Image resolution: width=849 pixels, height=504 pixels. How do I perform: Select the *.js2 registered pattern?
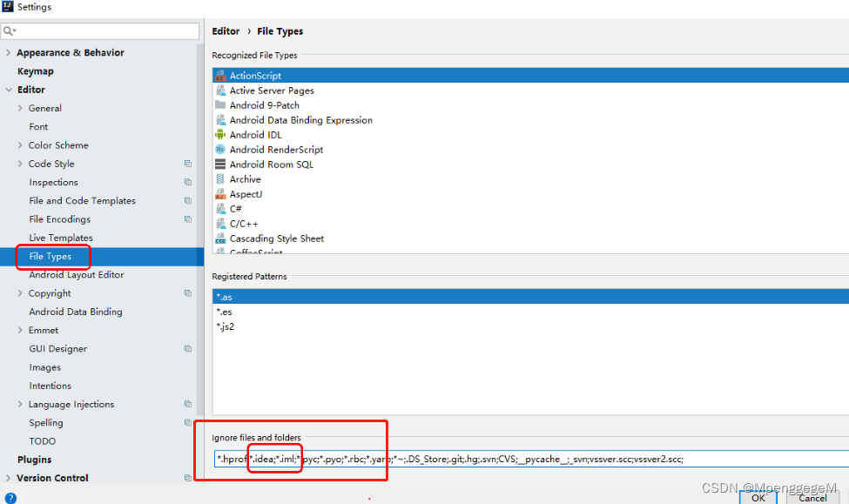coord(530,326)
